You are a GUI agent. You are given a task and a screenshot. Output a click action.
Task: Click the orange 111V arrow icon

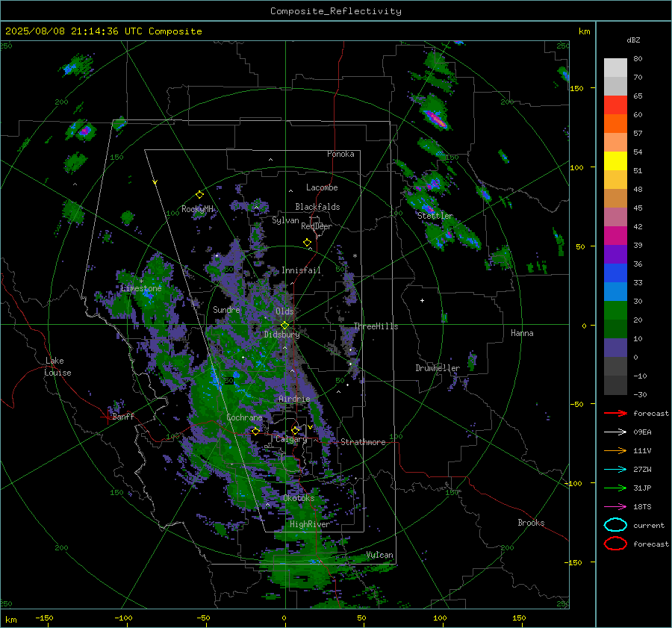[x=615, y=450]
